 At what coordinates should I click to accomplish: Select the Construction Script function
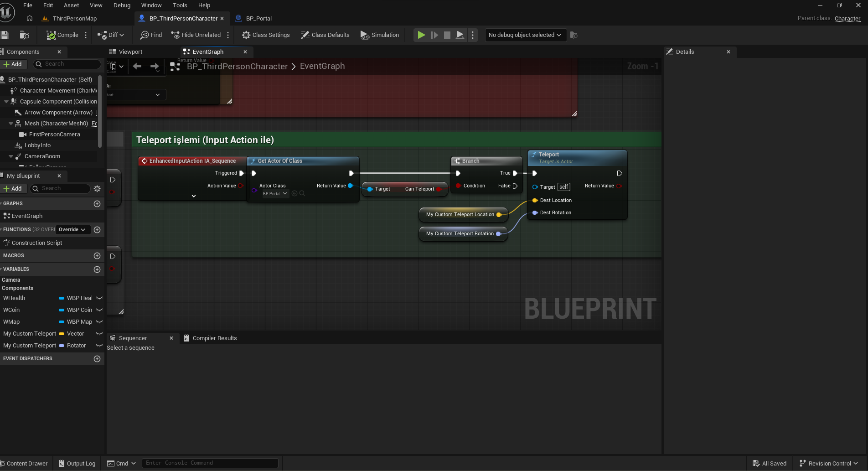37,243
